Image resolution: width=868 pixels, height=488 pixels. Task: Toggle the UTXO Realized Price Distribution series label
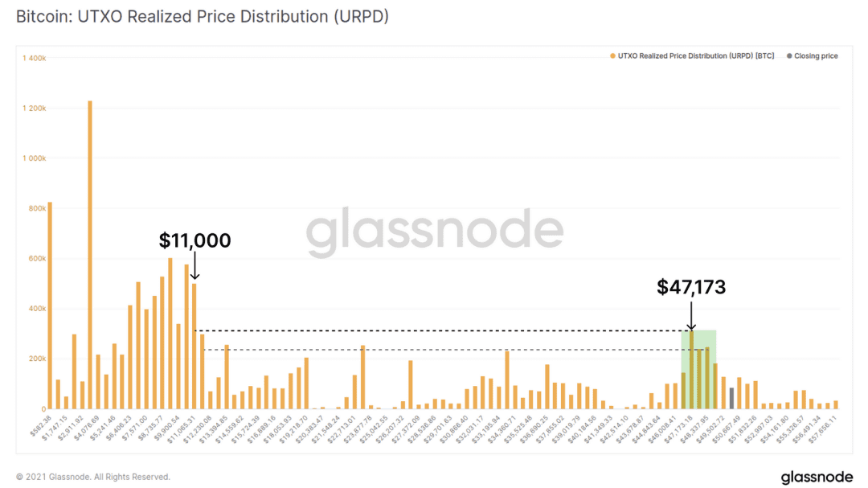click(x=696, y=56)
